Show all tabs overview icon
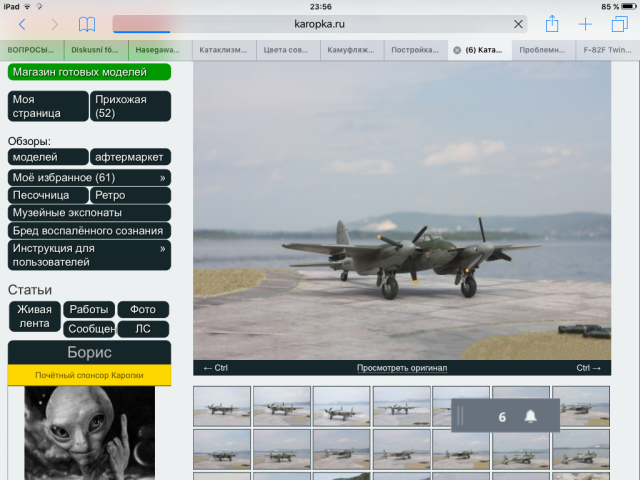640x480 pixels. [x=619, y=24]
